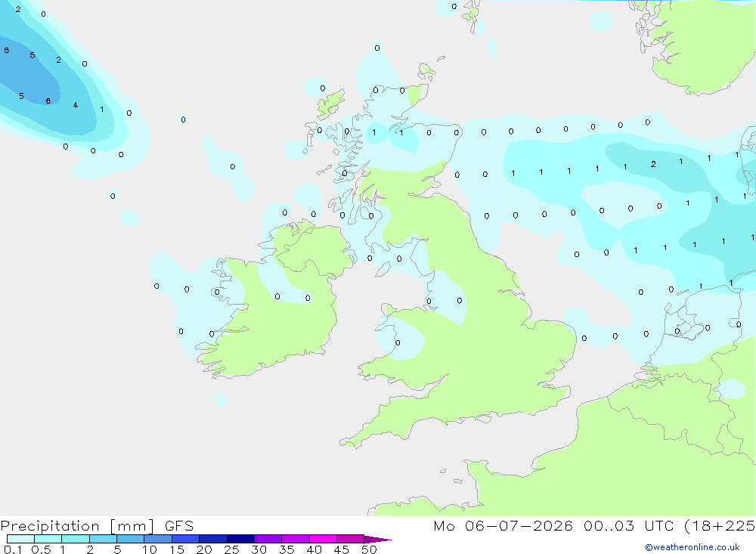The width and height of the screenshot is (756, 554).
Task: Click the legend swatch between 10 and 15
Action: (158, 539)
